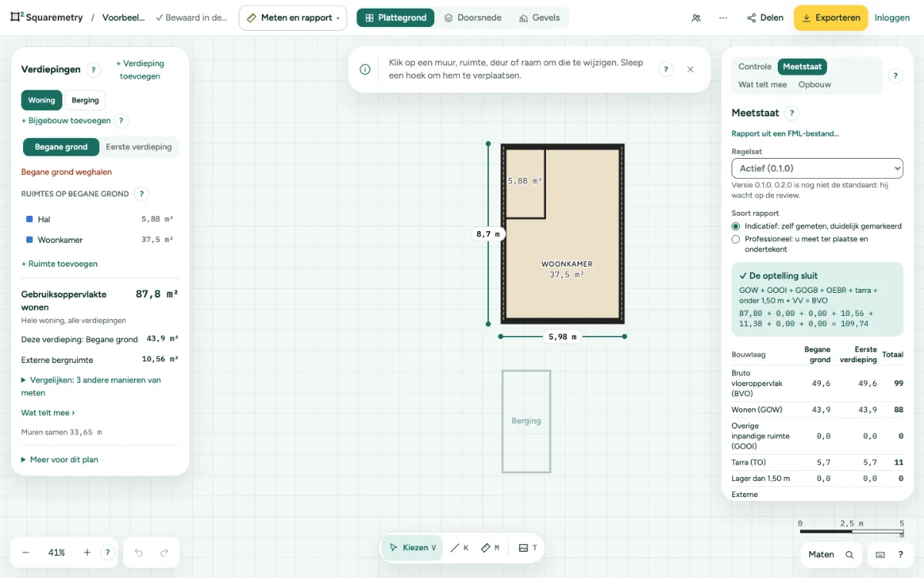
Task: Click the help icon next to zoom controls
Action: click(107, 553)
